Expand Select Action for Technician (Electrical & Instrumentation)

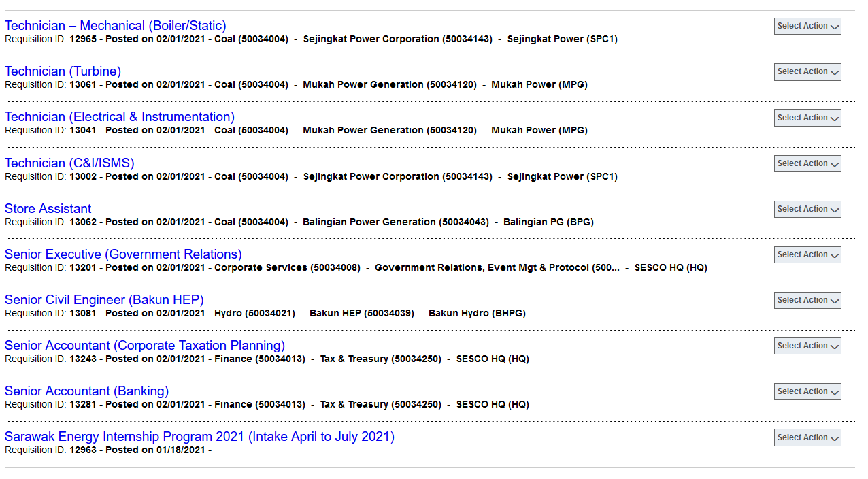807,118
